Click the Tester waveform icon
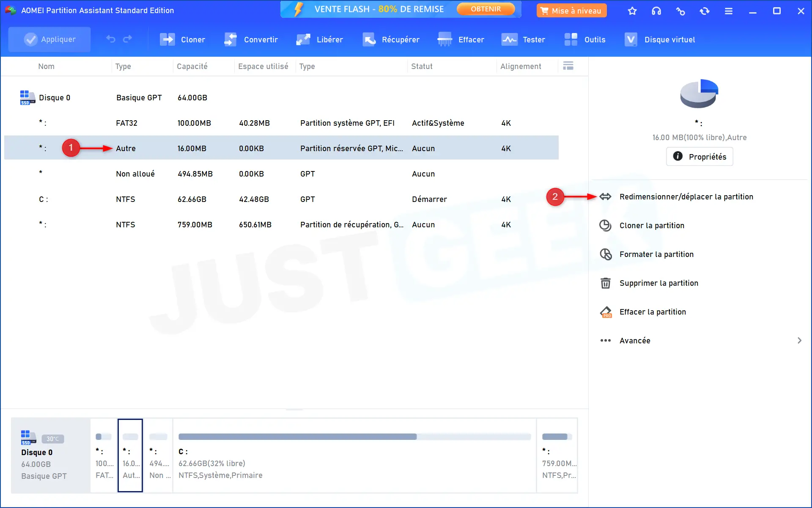 pos(509,39)
